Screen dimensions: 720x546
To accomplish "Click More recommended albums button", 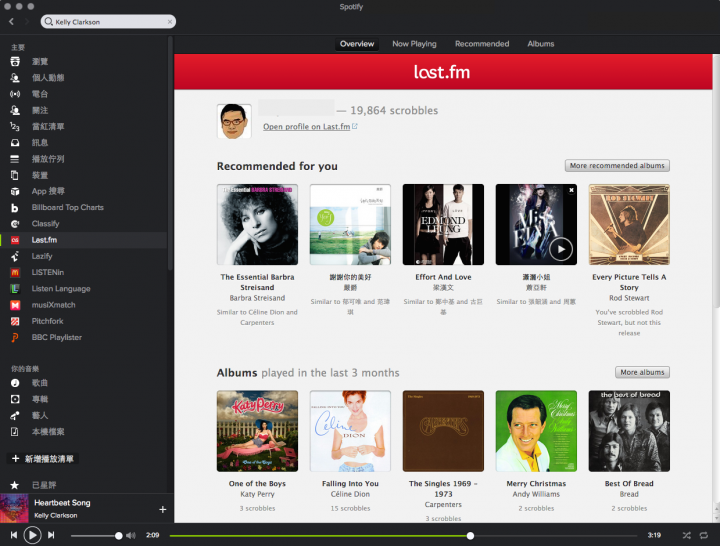I will (617, 166).
